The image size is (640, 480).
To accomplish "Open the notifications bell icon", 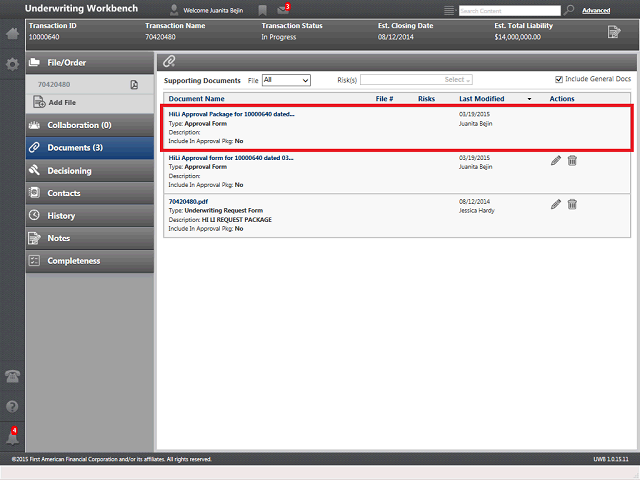I will tap(12, 436).
